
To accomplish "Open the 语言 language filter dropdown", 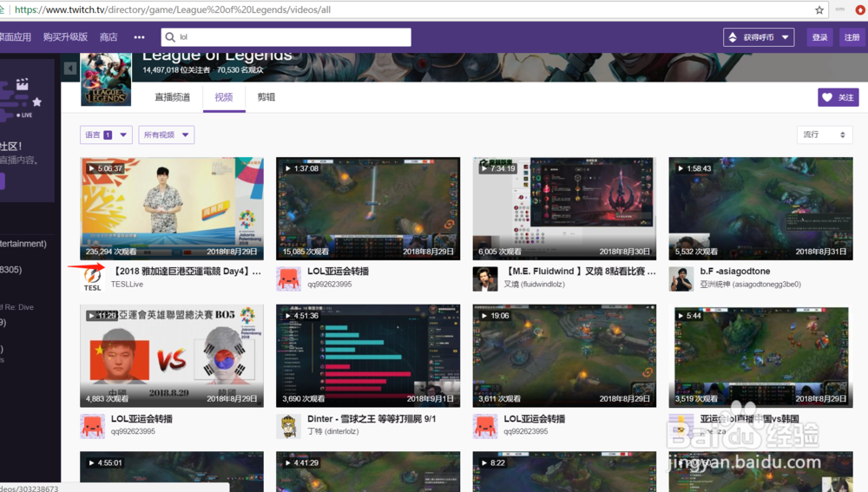I will point(106,134).
